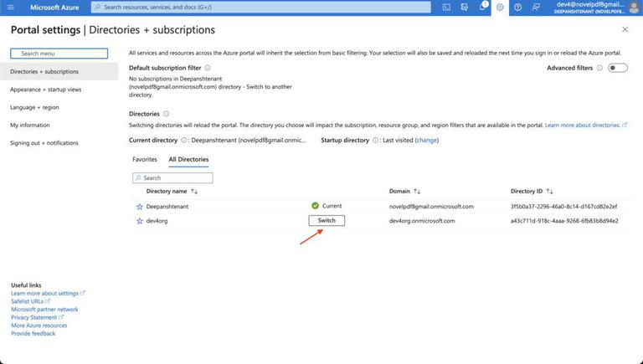The height and width of the screenshot is (364, 643).
Task: Open Cloud Shell from top bar
Action: point(446,8)
